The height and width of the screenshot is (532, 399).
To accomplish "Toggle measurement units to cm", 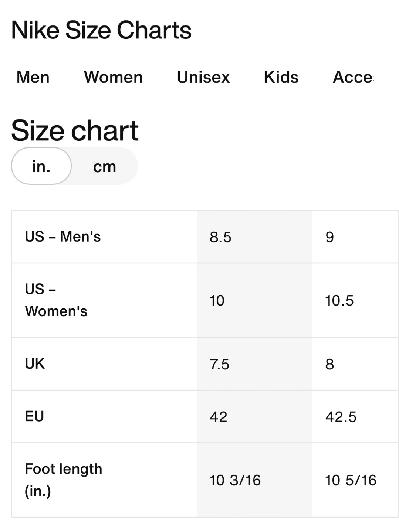I will (x=105, y=166).
